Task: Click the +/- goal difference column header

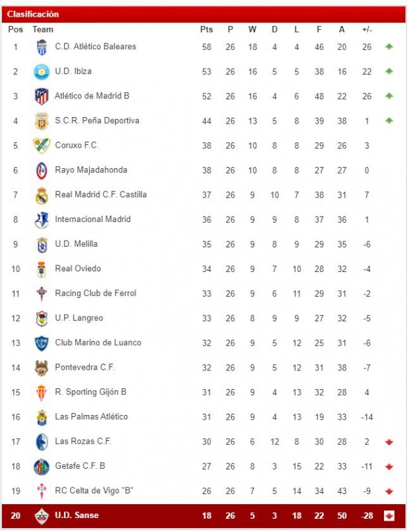Action: 367,29
